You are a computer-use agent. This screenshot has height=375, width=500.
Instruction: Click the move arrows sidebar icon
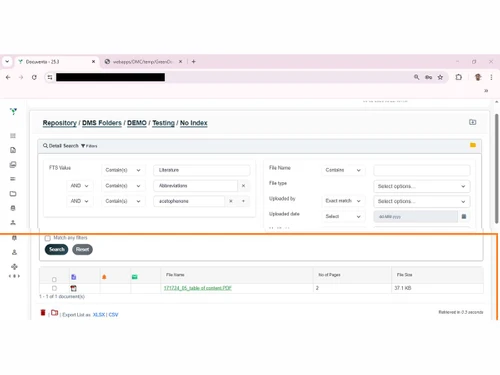pos(14,267)
